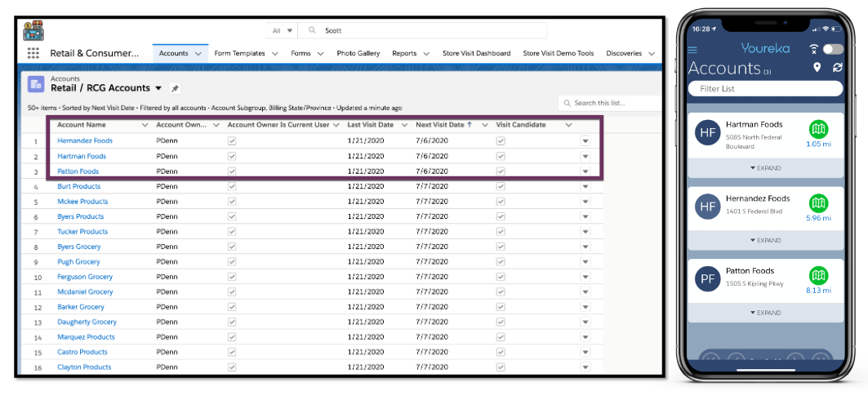Toggle Visit Candidate checkbox for Clayton Products

(501, 367)
